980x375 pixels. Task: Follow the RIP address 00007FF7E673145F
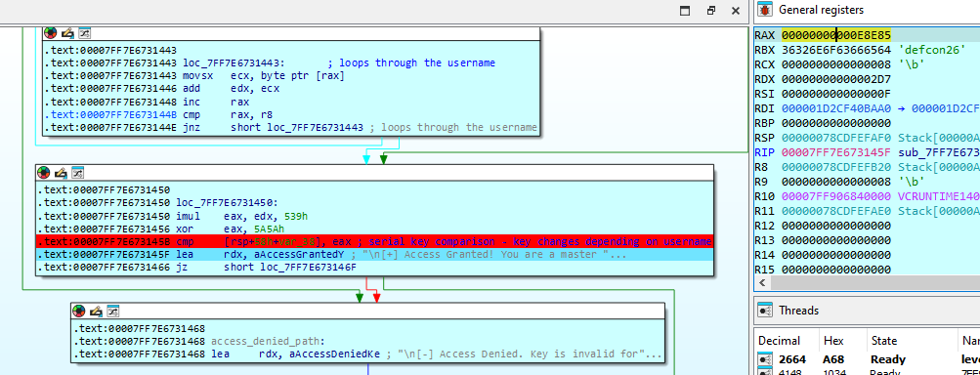tap(836, 153)
